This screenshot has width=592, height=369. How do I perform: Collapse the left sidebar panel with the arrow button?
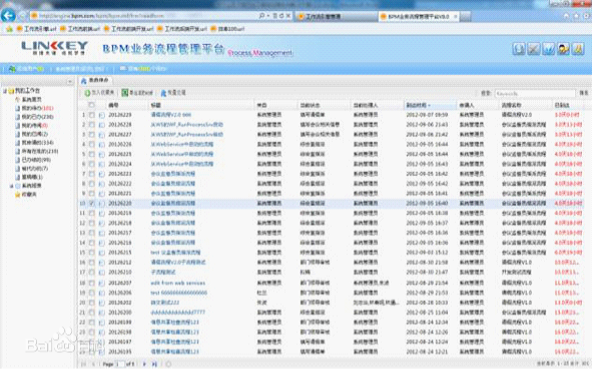(x=69, y=81)
